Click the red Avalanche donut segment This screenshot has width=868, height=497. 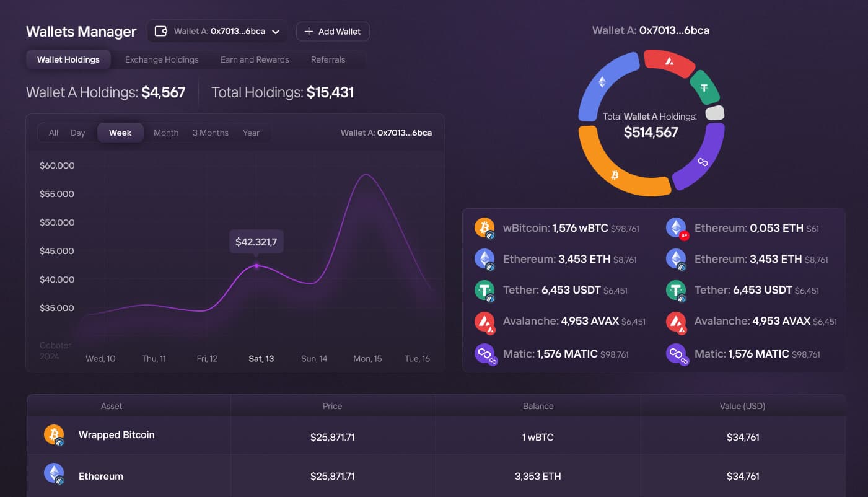click(669, 62)
